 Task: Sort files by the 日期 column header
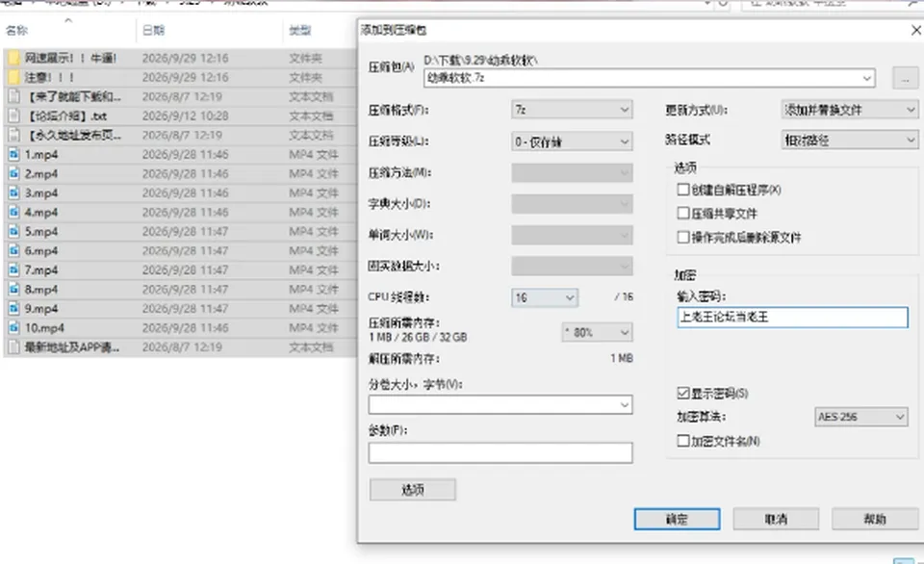pos(153,30)
